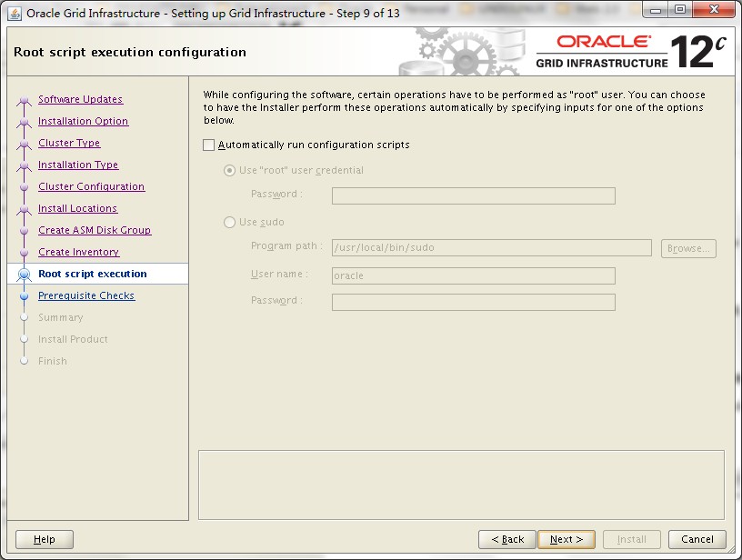Image resolution: width=742 pixels, height=560 pixels.
Task: Click the Finish step label
Action: point(53,361)
